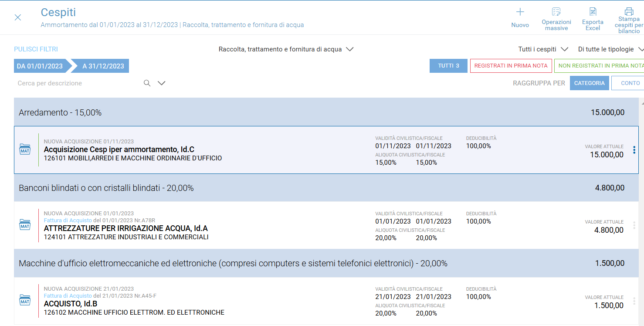This screenshot has height=326, width=644.
Task: Click the Banconi blindati o con cristalli blindati group header
Action: (327, 188)
